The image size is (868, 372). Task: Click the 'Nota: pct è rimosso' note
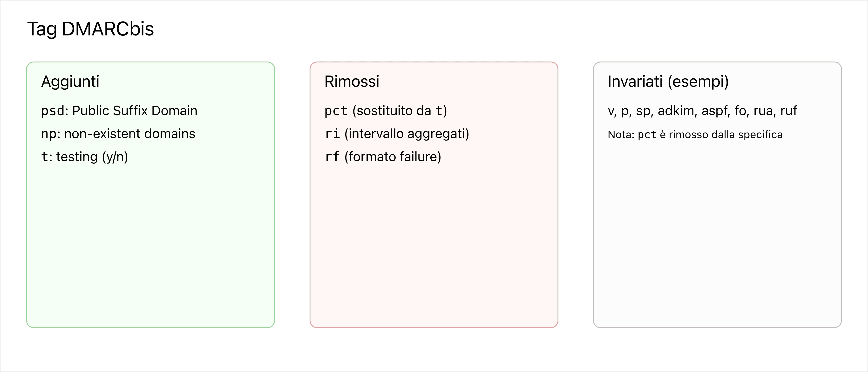pos(695,135)
